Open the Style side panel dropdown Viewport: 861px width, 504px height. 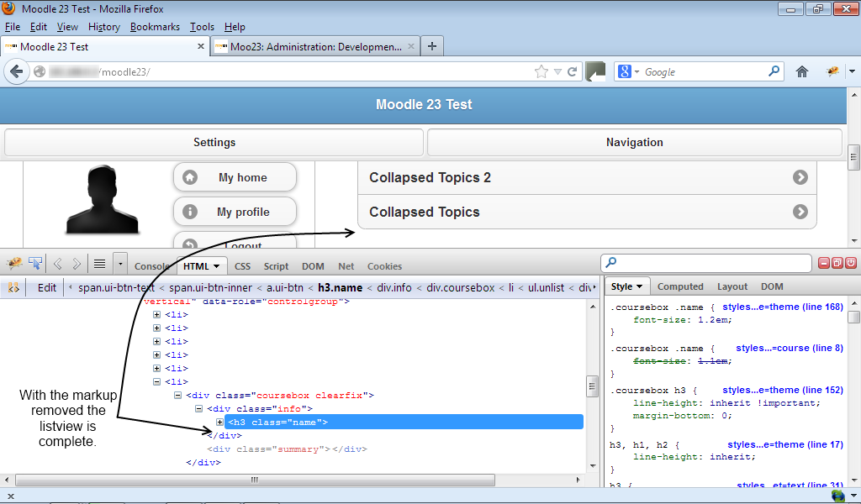coord(639,286)
